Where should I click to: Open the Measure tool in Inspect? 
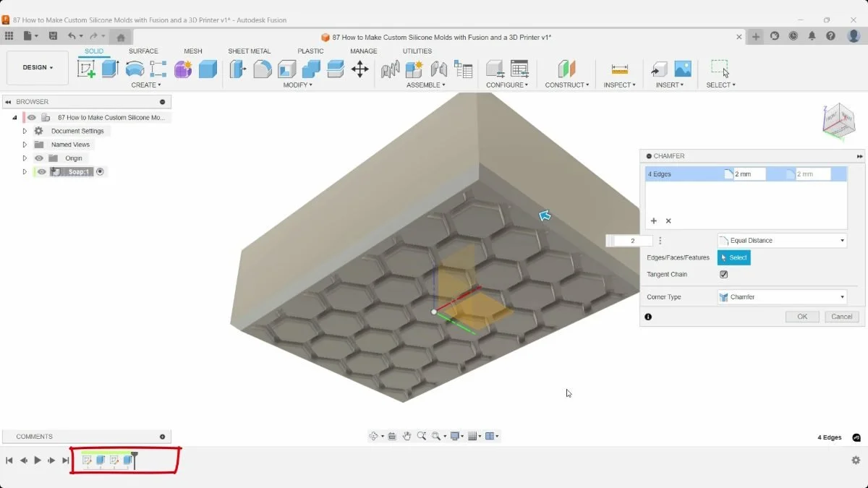pos(620,69)
